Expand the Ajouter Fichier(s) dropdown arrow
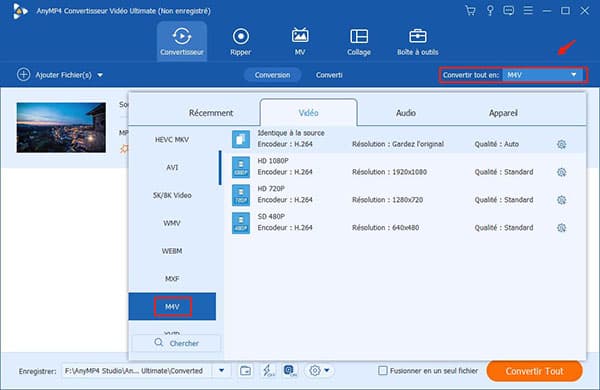This screenshot has width=600, height=390. tap(100, 75)
